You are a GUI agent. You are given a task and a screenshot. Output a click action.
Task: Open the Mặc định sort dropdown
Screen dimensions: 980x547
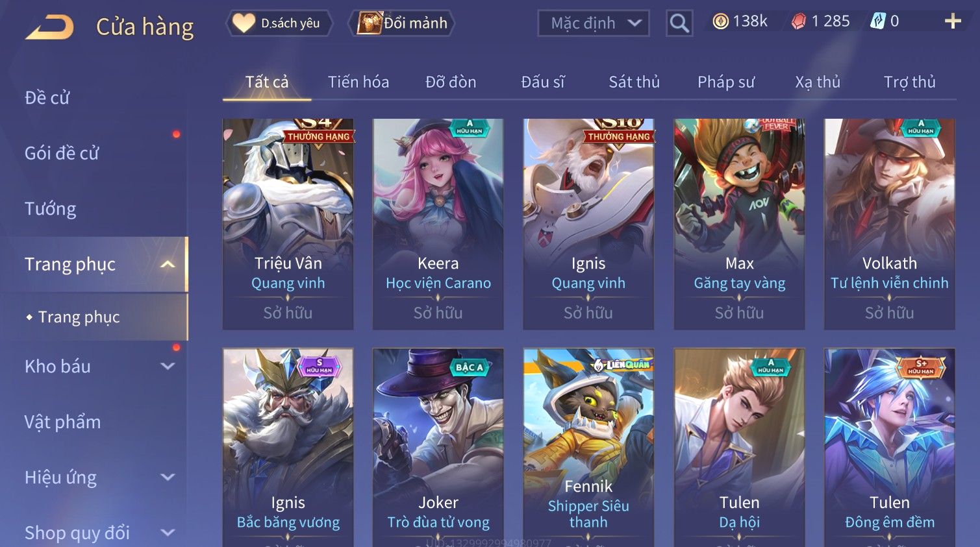[594, 23]
